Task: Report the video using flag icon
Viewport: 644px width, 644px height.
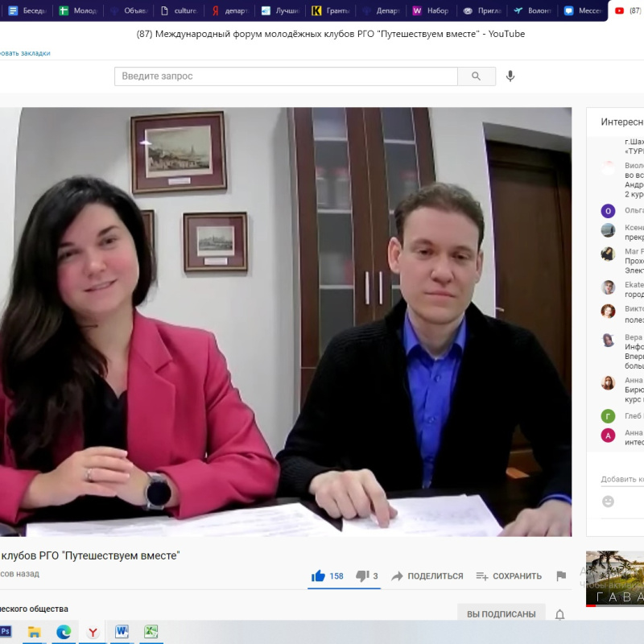Action: [561, 576]
